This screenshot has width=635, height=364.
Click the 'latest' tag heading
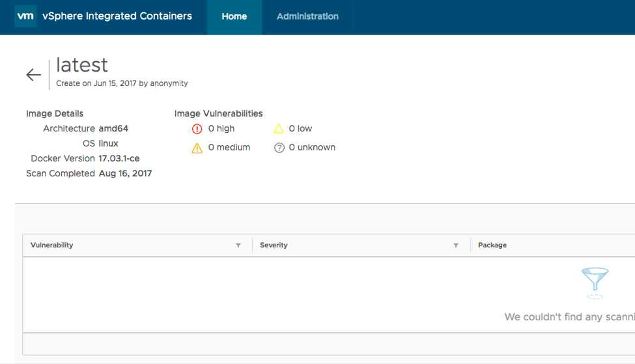[82, 65]
